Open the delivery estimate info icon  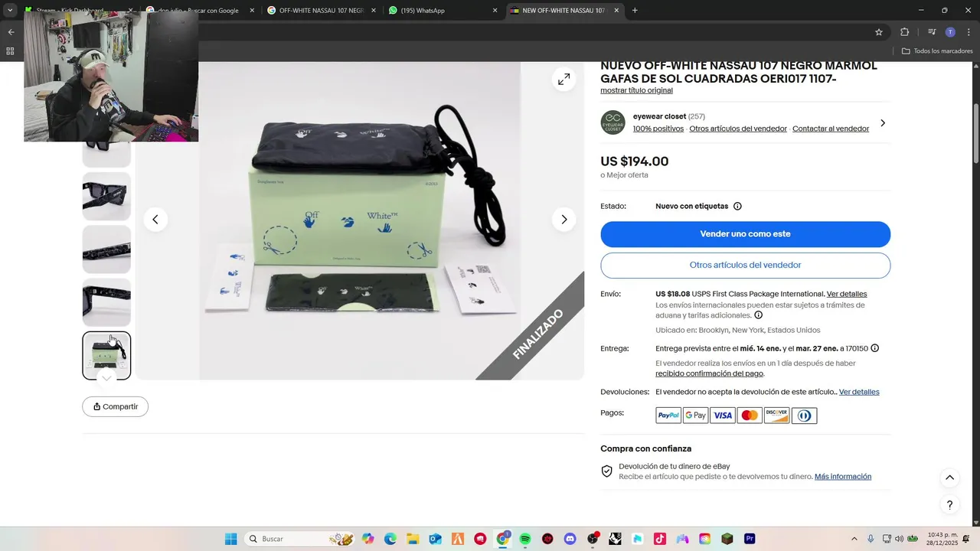pyautogui.click(x=874, y=348)
